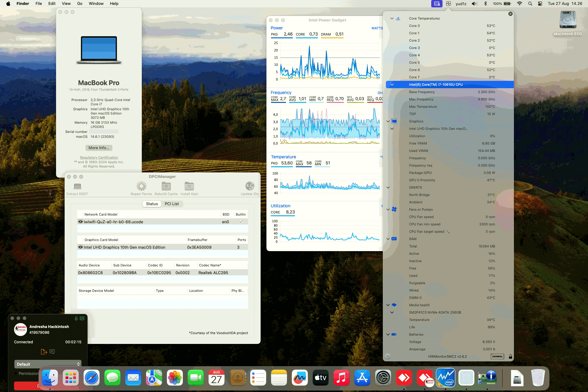Viewport: 588px width, 392px height.
Task: Expand the Permissions disclosure triangle in AnyDesk
Action: [x=16, y=373]
